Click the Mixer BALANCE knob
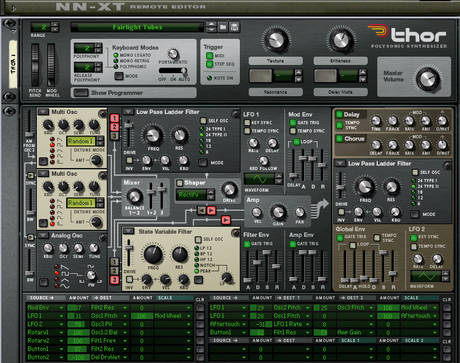 tap(134, 197)
